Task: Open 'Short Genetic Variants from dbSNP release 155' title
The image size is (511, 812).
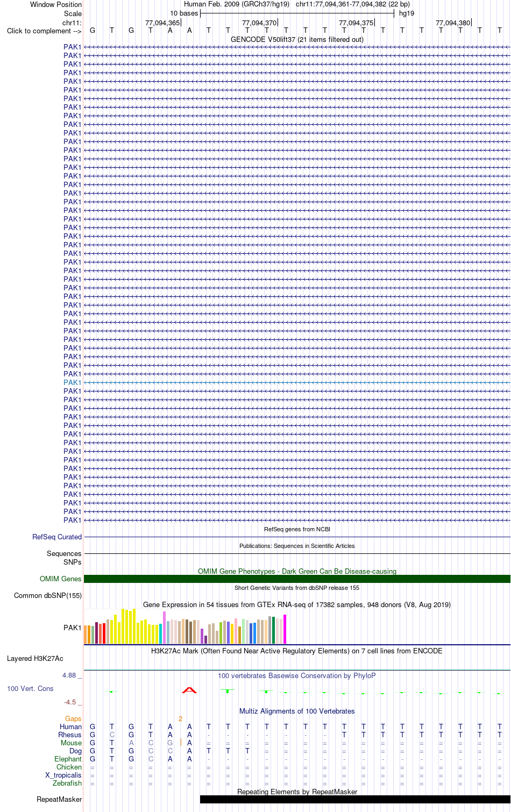Action: pos(297,588)
